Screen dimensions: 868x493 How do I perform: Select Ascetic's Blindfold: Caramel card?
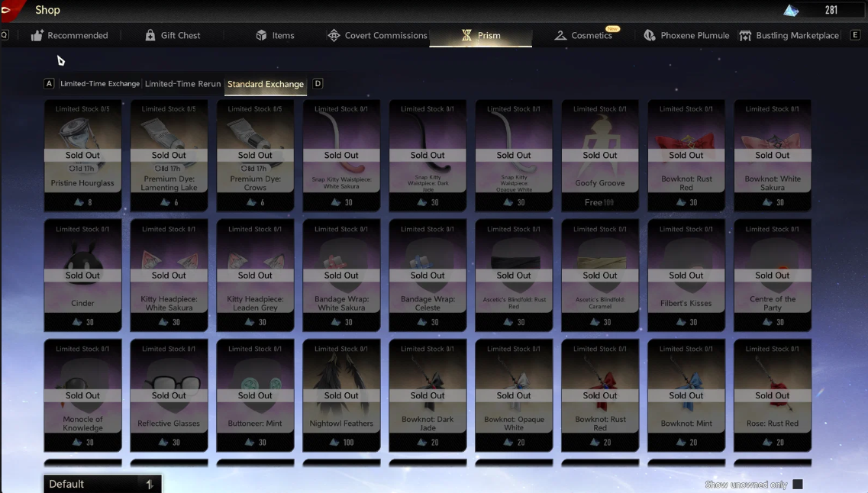pos(600,275)
